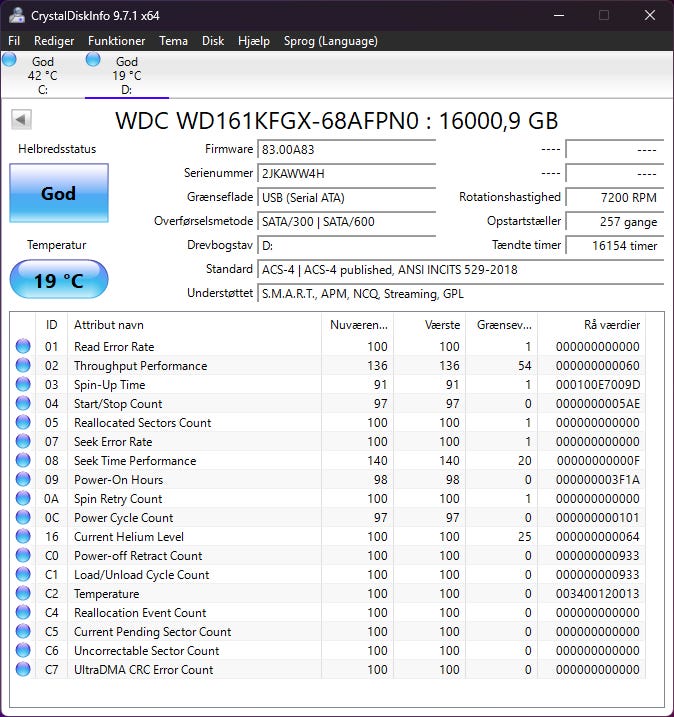Click the status orb for drive C:

tap(9, 60)
